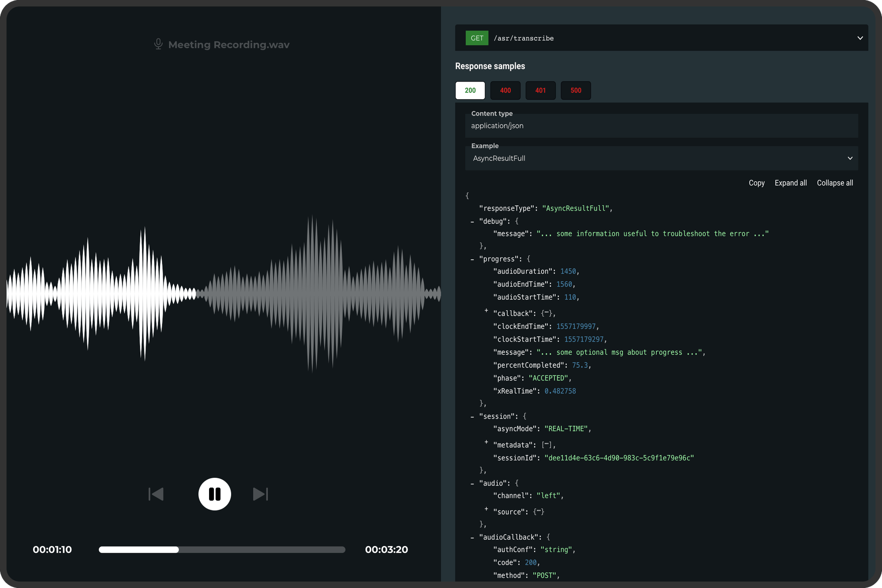The height and width of the screenshot is (588, 882).
Task: Seek on the audio progress bar
Action: pyautogui.click(x=222, y=550)
